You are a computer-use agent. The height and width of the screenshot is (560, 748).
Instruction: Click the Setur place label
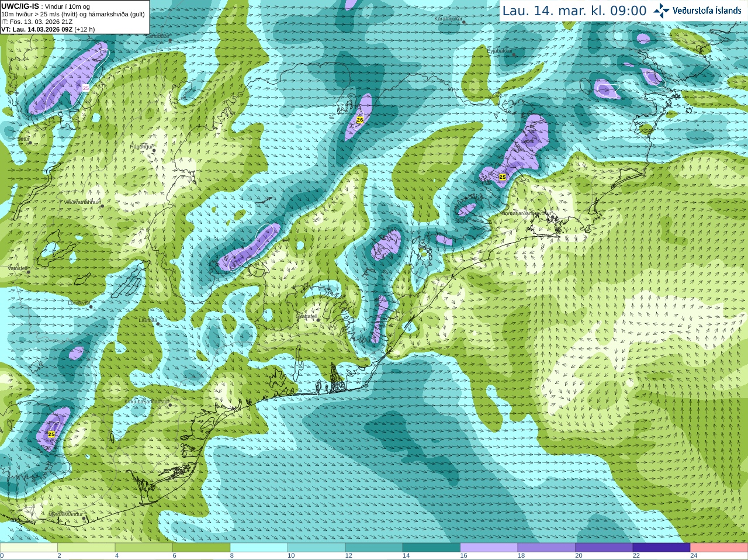click(x=23, y=139)
